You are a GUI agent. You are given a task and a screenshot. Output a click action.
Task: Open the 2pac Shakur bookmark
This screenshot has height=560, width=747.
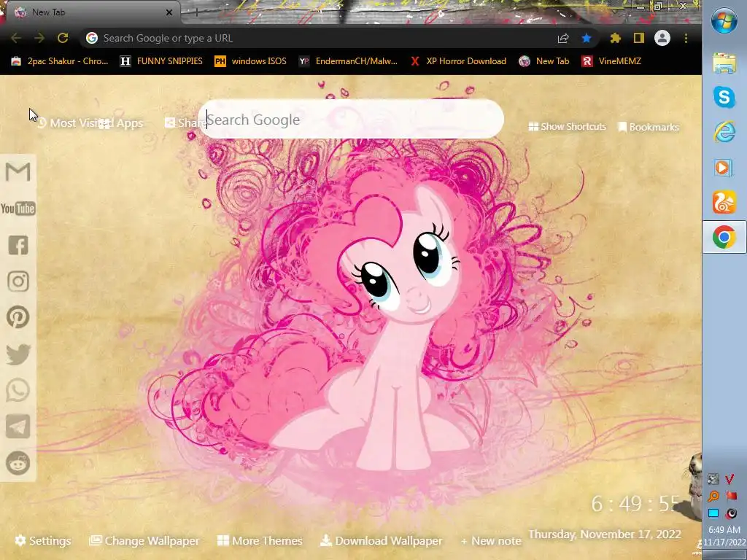[x=60, y=61]
